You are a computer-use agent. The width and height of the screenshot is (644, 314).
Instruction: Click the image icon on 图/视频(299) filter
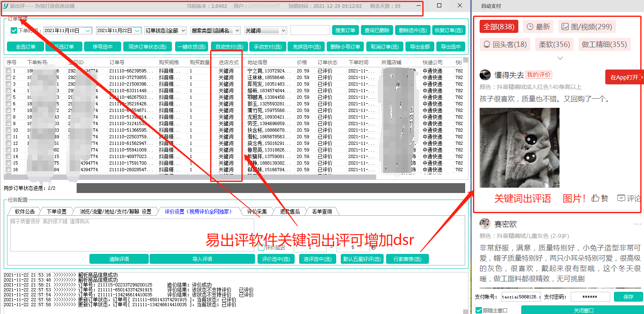point(565,27)
